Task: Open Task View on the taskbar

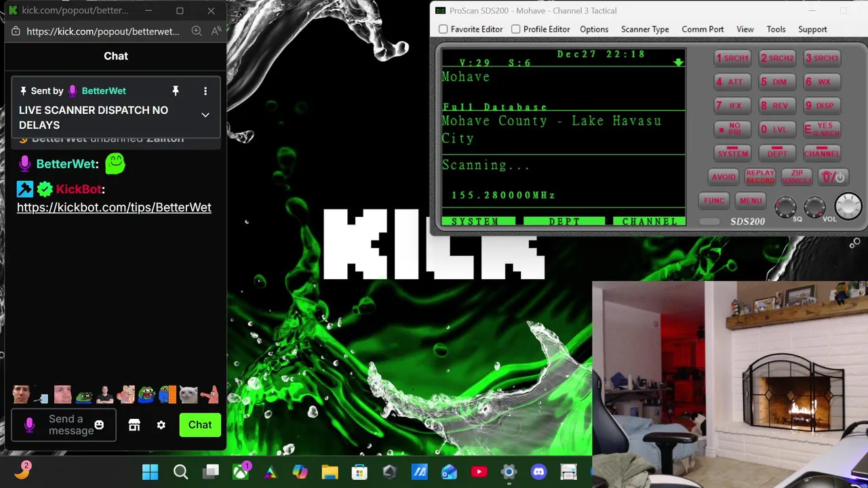Action: click(x=212, y=472)
